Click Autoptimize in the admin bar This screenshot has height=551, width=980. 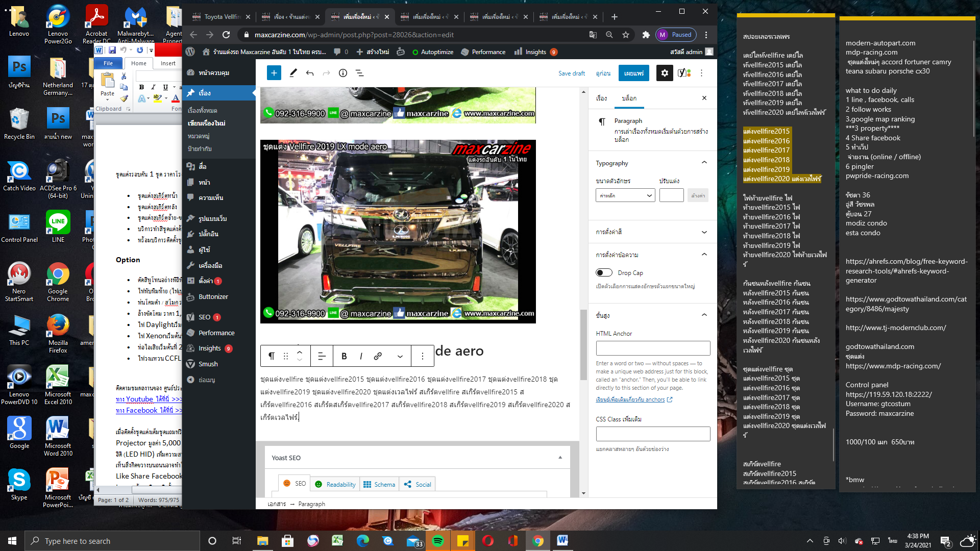(432, 52)
